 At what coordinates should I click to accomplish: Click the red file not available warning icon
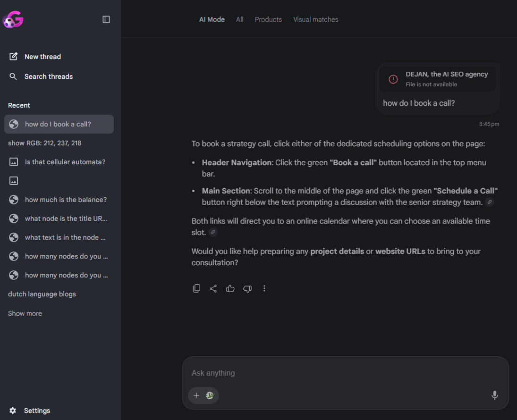pos(393,79)
